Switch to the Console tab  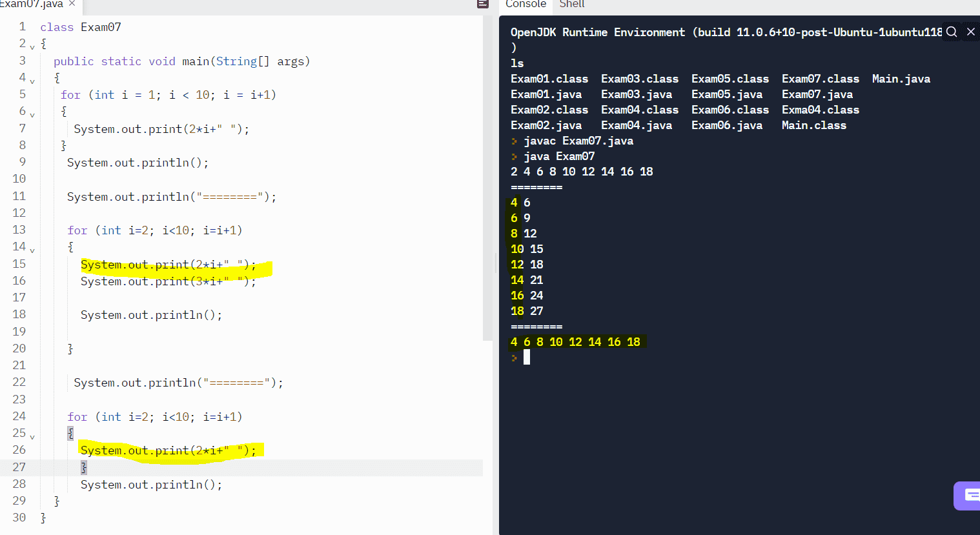click(x=526, y=5)
